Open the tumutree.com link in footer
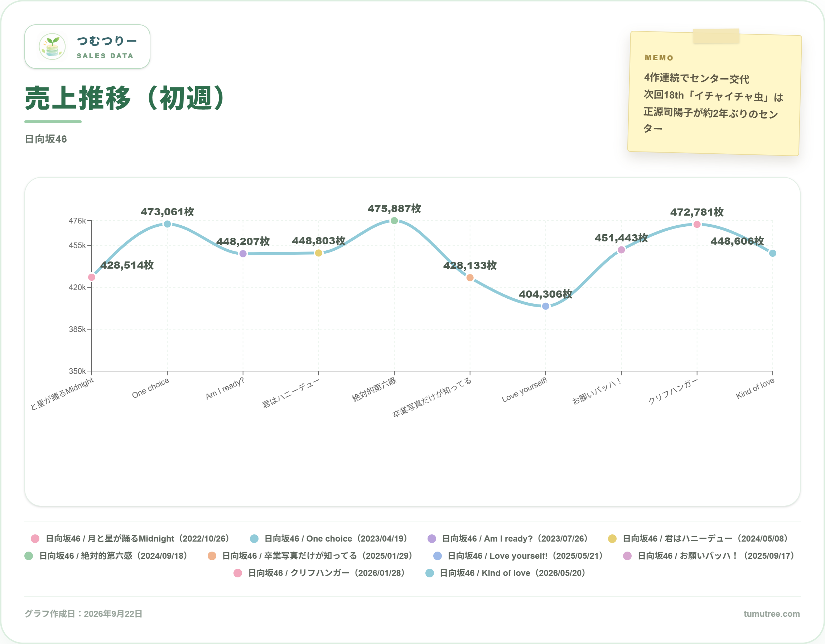 pyautogui.click(x=771, y=614)
